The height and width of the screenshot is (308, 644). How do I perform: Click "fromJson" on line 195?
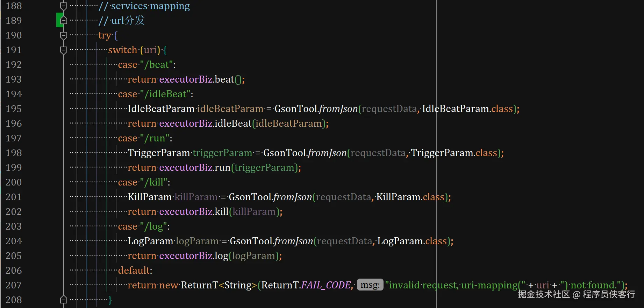pyautogui.click(x=338, y=109)
